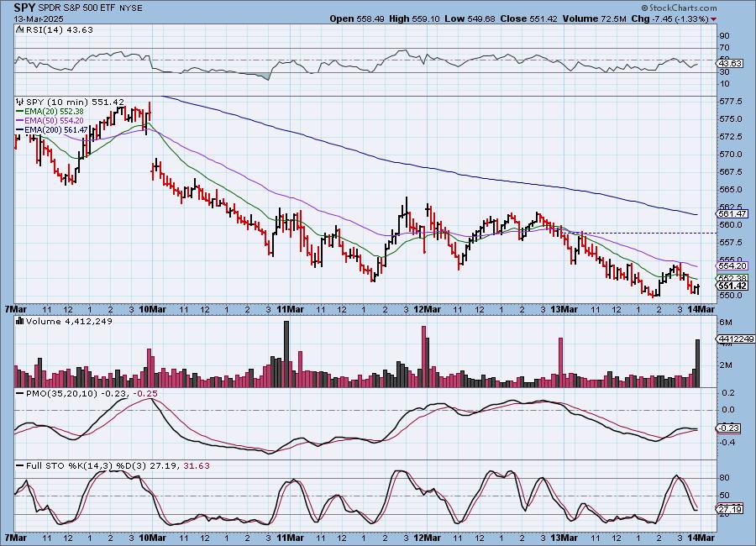Click the 552.38 price axis tag
The height and width of the screenshot is (546, 756).
(732, 278)
